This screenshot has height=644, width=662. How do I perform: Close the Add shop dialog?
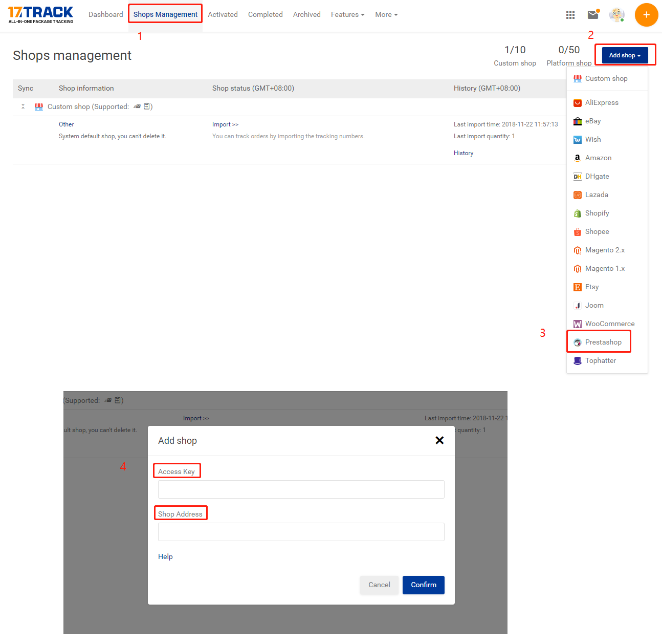coord(439,440)
